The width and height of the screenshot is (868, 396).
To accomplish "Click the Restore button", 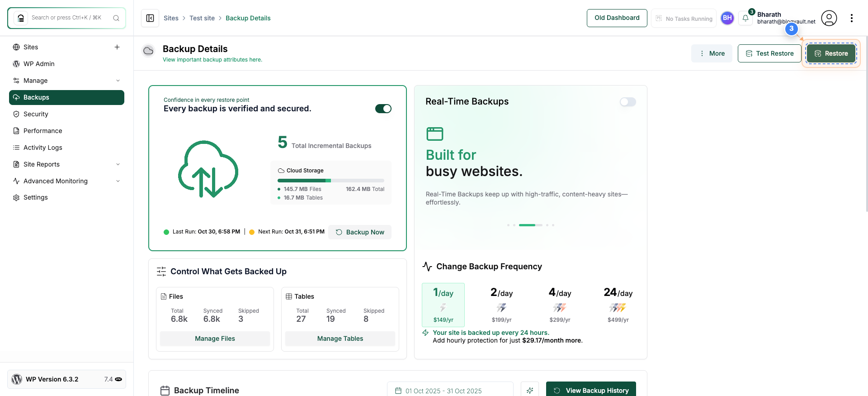I will [831, 53].
